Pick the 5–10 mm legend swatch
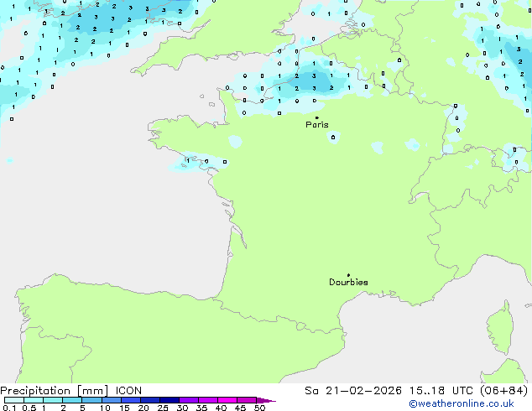 [x=91, y=400]
